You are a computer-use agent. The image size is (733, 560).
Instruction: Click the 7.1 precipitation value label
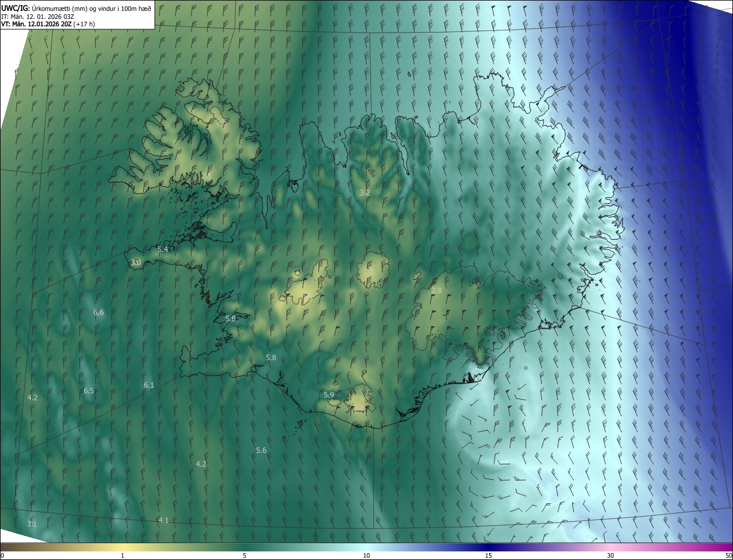32,524
